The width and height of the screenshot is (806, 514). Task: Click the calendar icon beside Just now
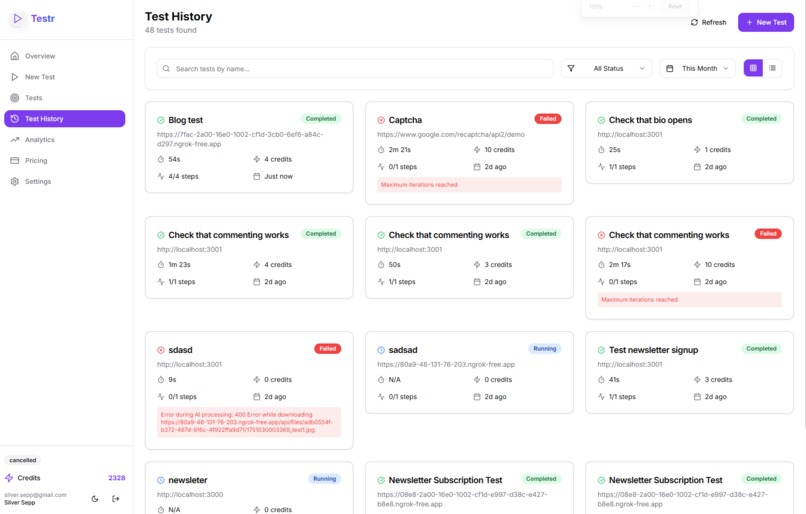click(257, 176)
